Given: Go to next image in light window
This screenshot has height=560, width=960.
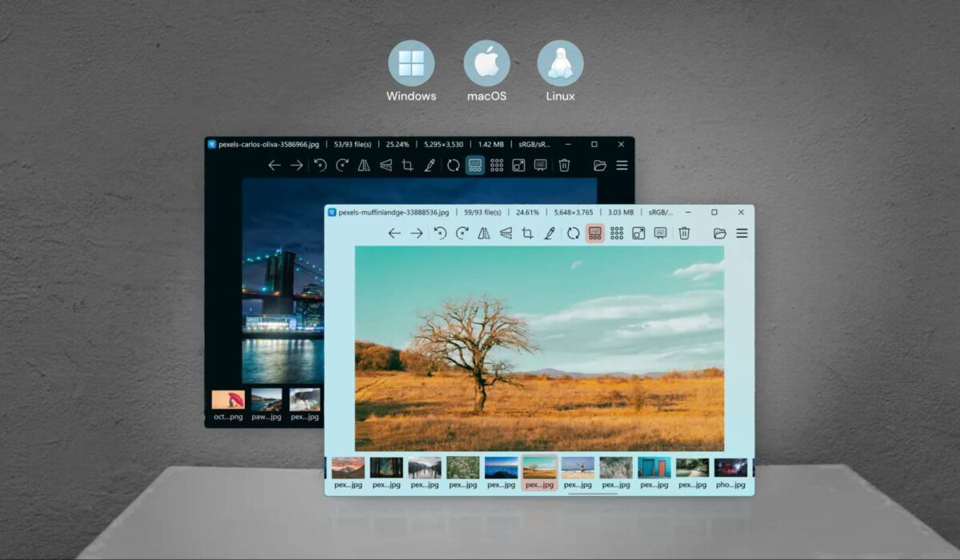Looking at the screenshot, I should (417, 233).
